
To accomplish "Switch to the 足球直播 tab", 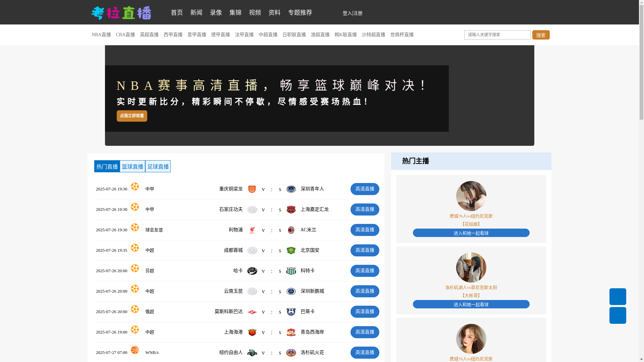I will (158, 166).
